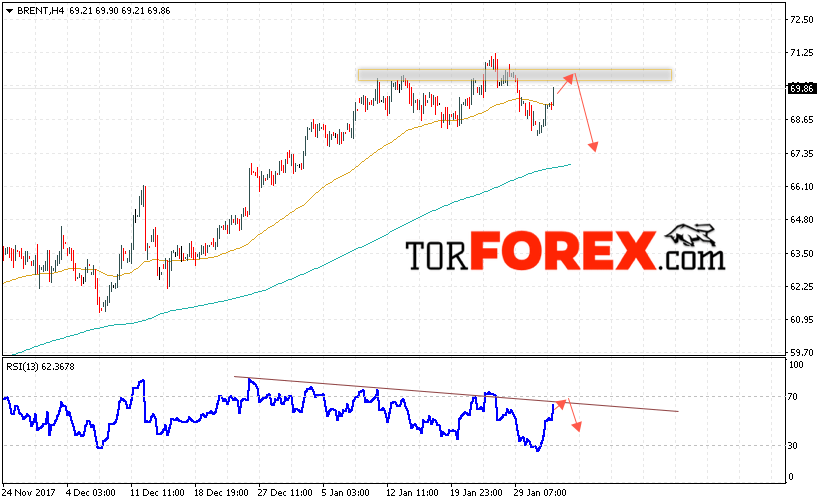Screen dimensions: 825x504
Task: Click the 29 Jan 07:00 time label
Action: (540, 493)
